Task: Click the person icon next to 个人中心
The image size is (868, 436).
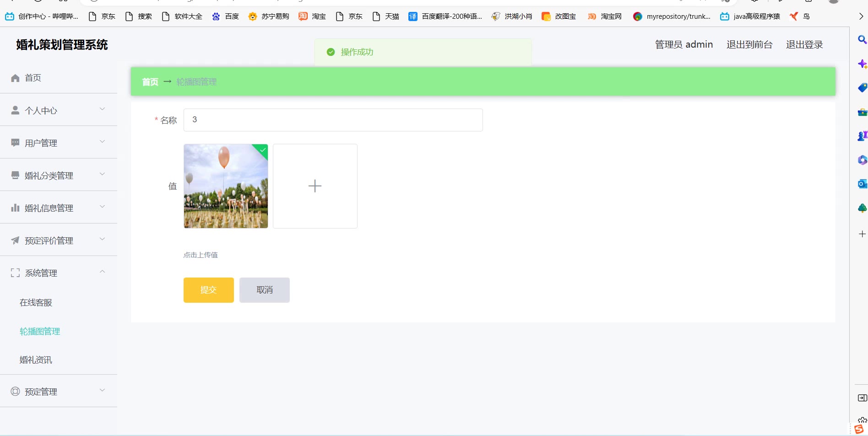Action: point(15,110)
